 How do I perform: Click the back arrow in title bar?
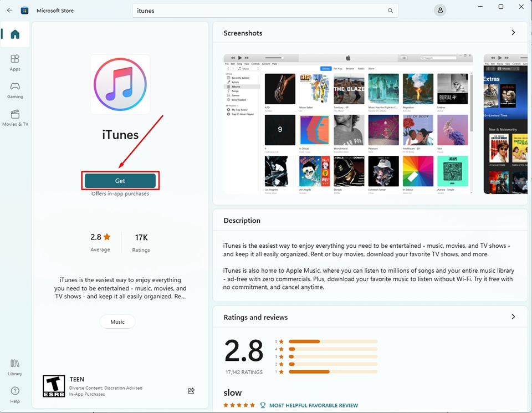(9, 10)
